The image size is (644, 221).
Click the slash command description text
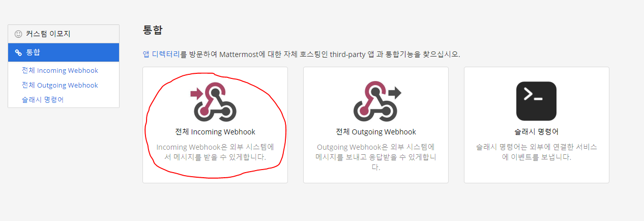click(537, 152)
